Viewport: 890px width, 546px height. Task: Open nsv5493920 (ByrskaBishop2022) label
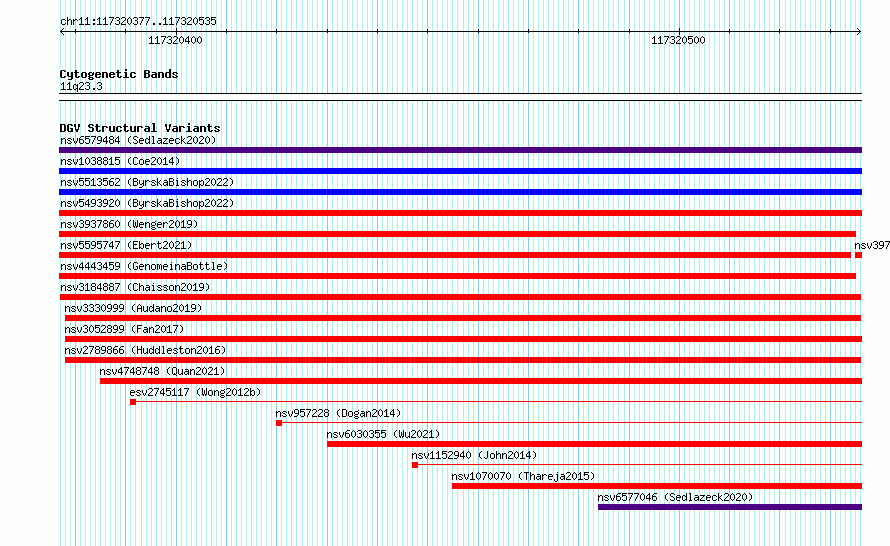coord(147,203)
